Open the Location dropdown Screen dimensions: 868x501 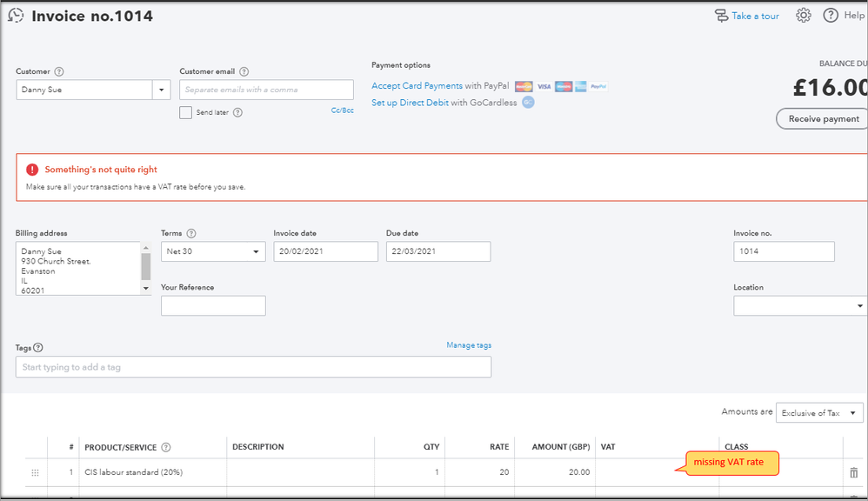tap(798, 305)
